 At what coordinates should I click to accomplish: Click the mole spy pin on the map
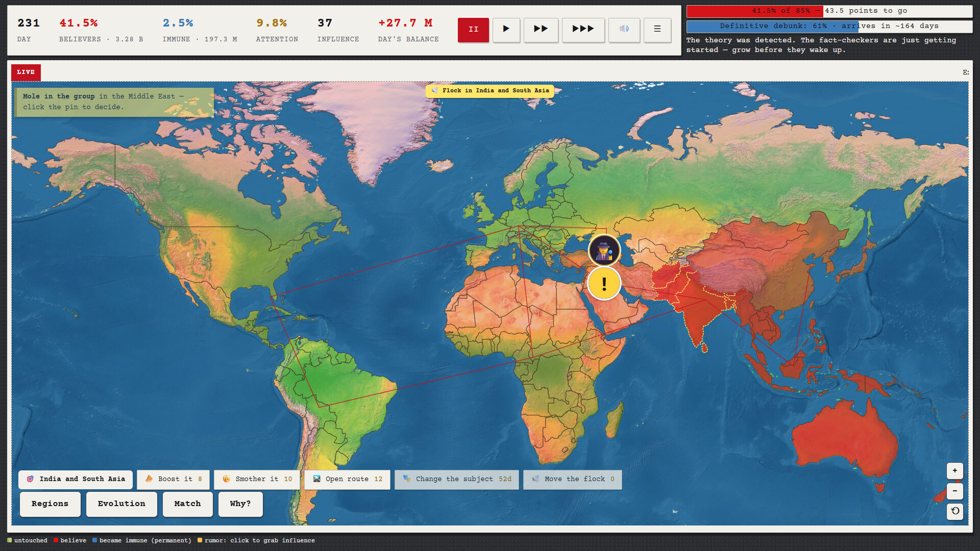[604, 251]
